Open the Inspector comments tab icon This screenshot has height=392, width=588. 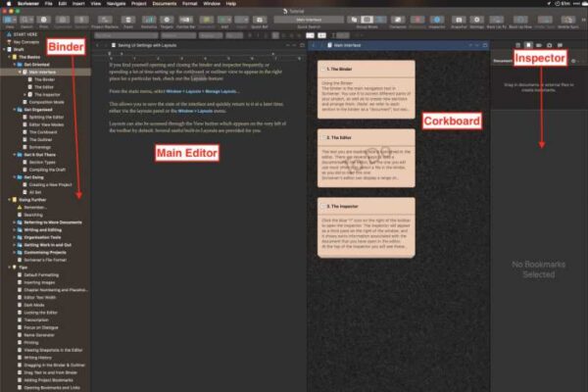coord(560,45)
